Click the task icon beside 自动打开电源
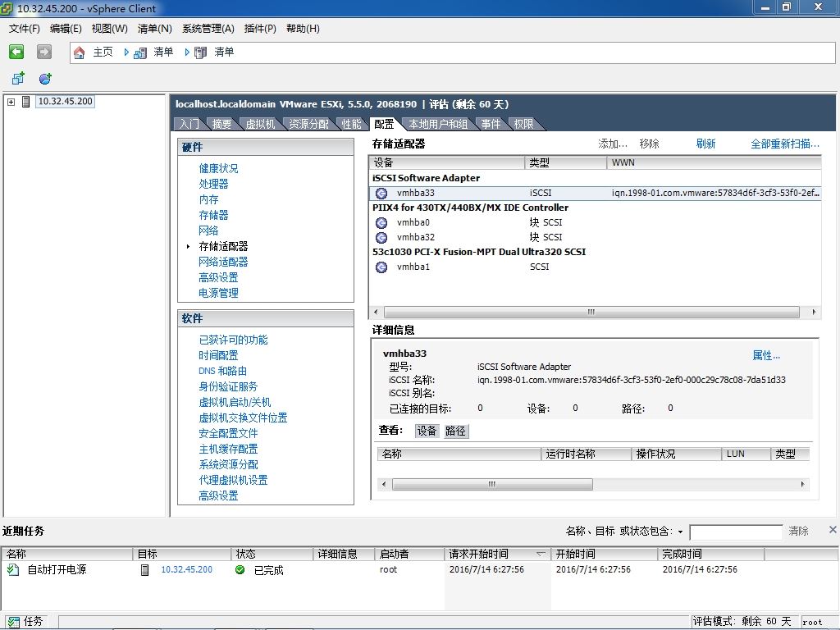Image resolution: width=840 pixels, height=630 pixels. coord(13,569)
